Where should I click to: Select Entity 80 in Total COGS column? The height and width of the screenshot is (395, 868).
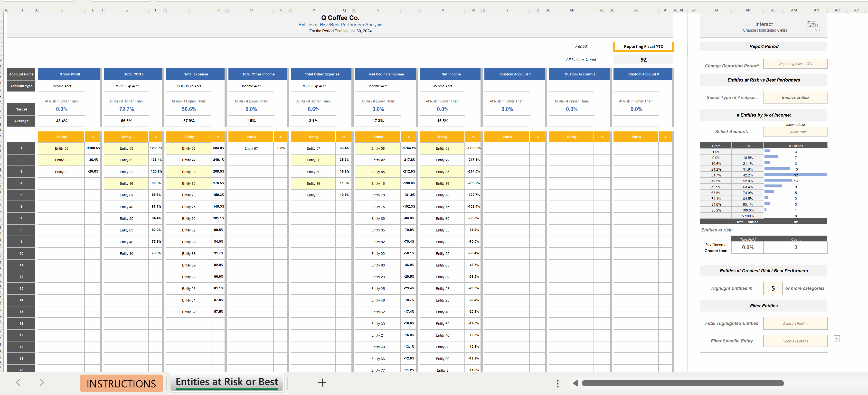click(x=126, y=254)
